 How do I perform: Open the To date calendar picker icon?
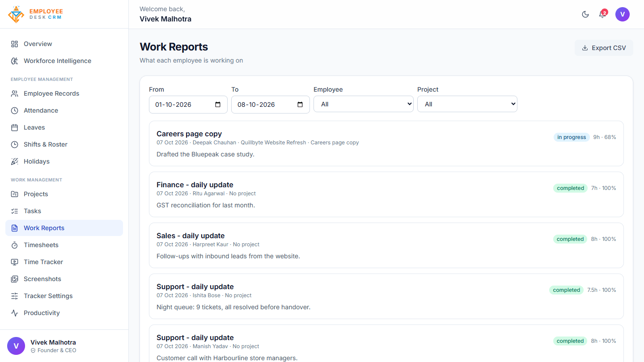(x=300, y=105)
